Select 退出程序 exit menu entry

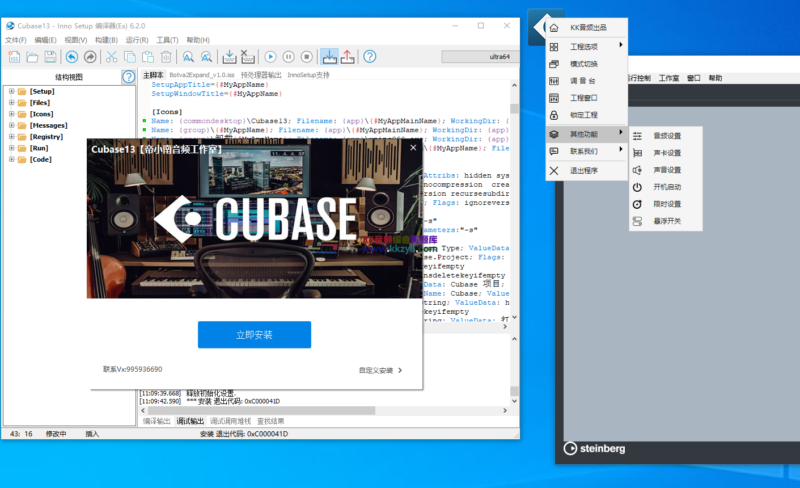(587, 170)
